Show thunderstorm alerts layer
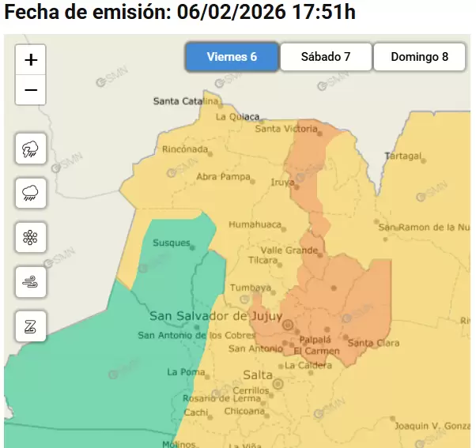 coord(31,149)
